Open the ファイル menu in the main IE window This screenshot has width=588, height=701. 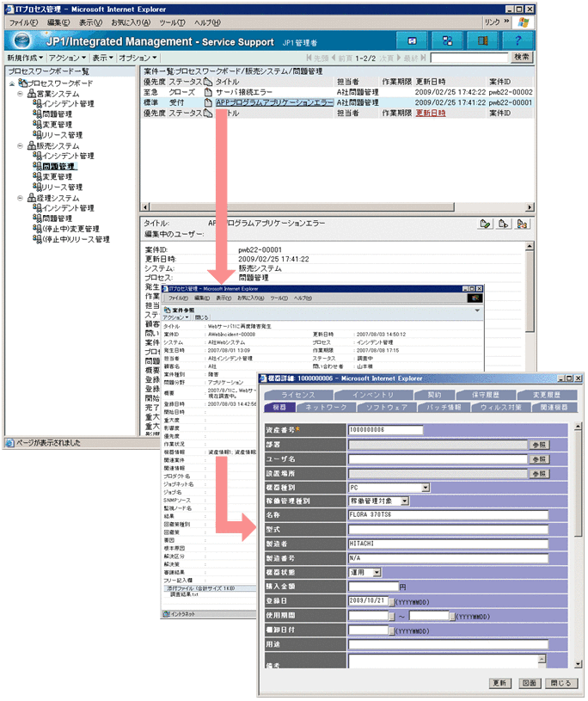[x=24, y=22]
